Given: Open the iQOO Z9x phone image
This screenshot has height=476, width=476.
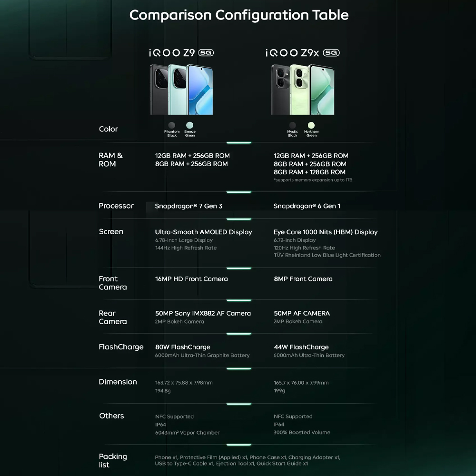Looking at the screenshot, I should [302, 89].
